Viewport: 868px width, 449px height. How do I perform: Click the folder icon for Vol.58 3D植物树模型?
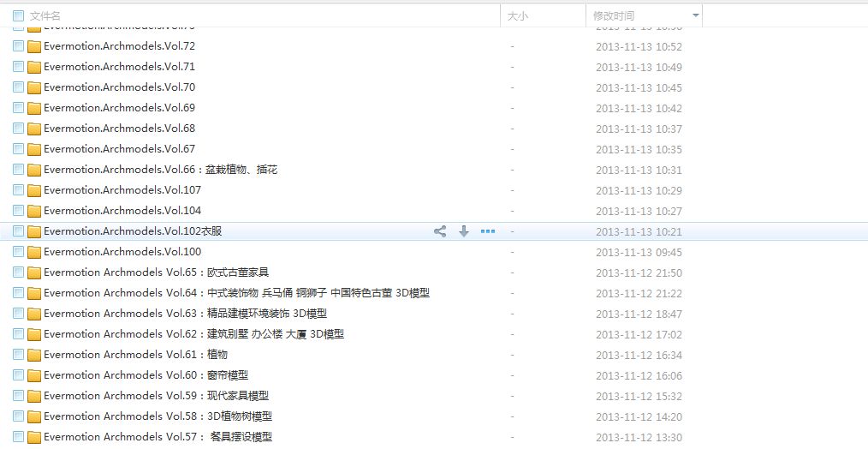click(x=34, y=416)
